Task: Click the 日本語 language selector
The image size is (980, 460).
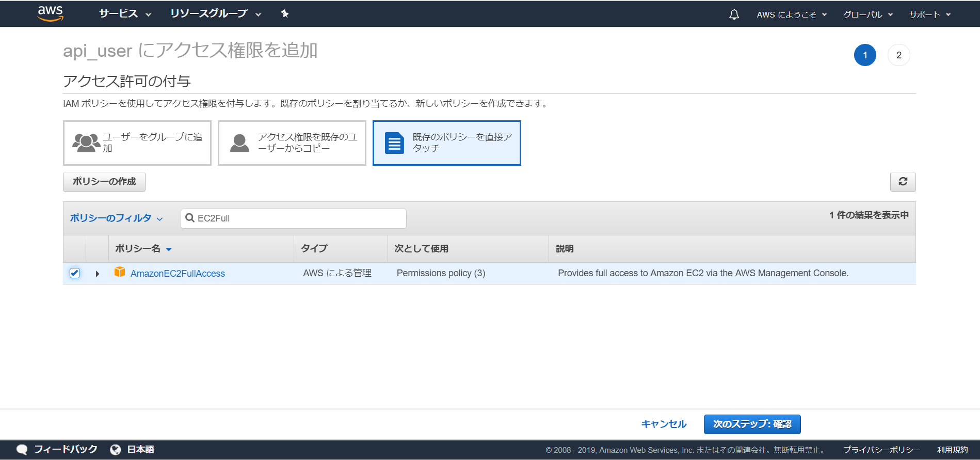Action: pos(141,449)
